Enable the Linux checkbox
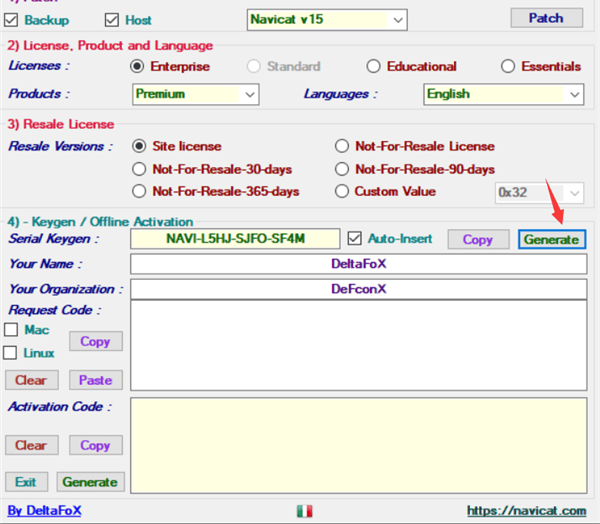Viewport: 600px width, 524px height. 10,353
